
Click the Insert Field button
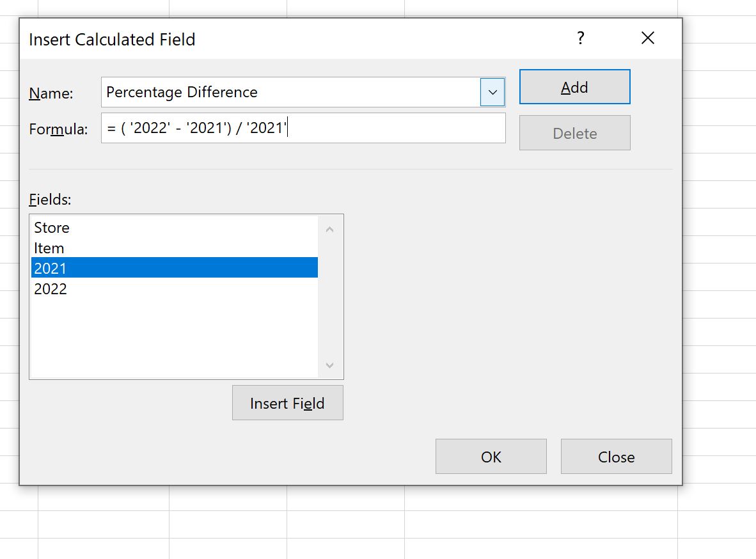pos(287,403)
